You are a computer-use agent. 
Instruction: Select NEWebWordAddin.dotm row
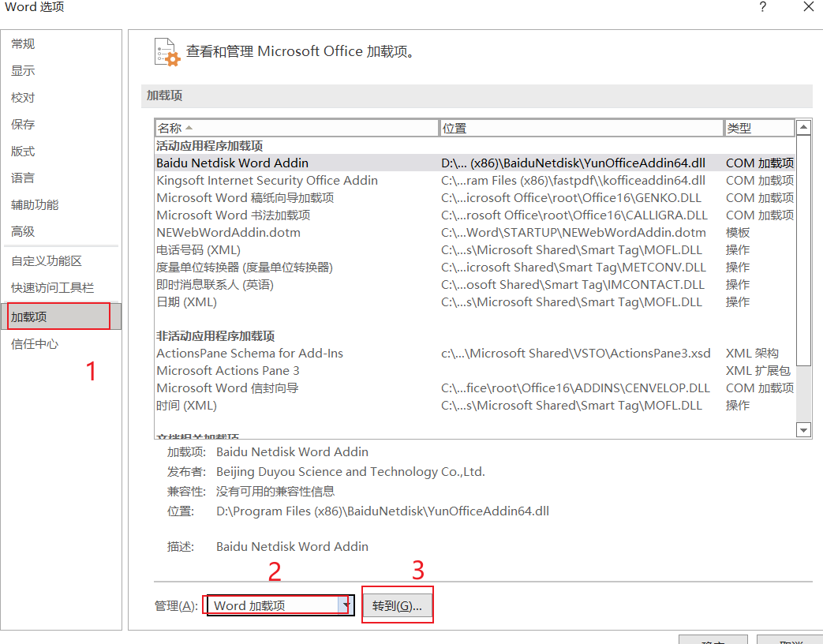coord(475,232)
